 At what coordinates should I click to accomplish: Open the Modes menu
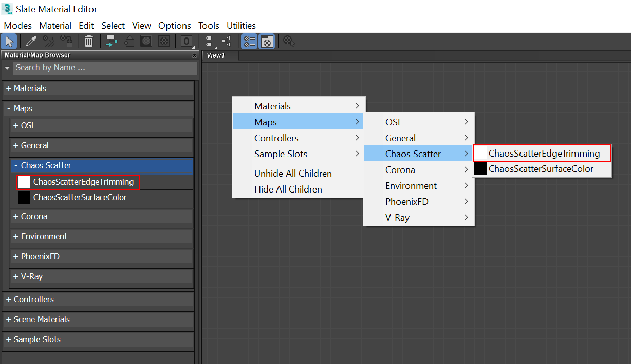(17, 25)
